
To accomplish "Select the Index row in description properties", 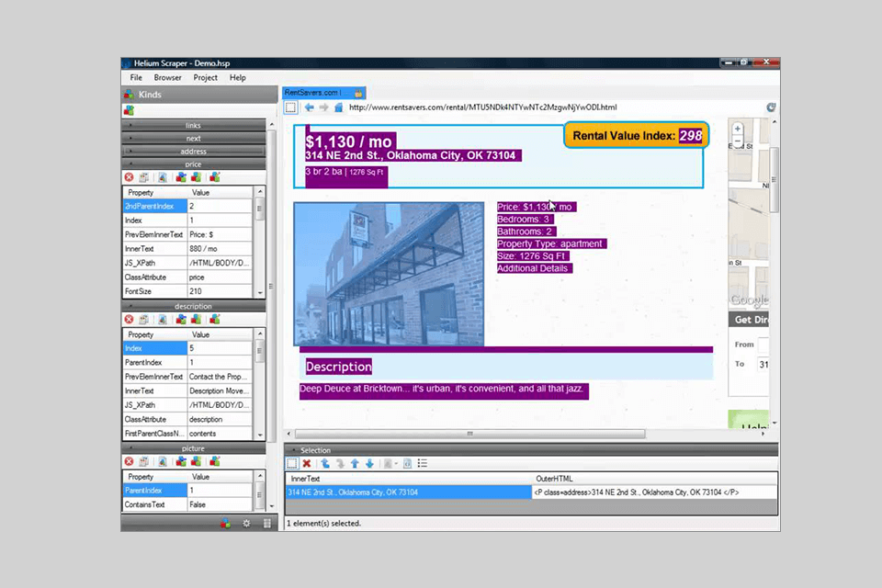I will pyautogui.click(x=187, y=348).
